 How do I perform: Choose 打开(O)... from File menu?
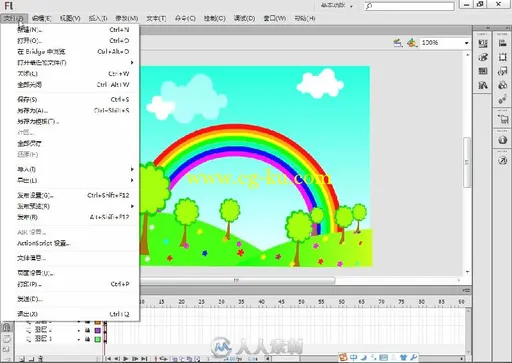click(x=73, y=40)
